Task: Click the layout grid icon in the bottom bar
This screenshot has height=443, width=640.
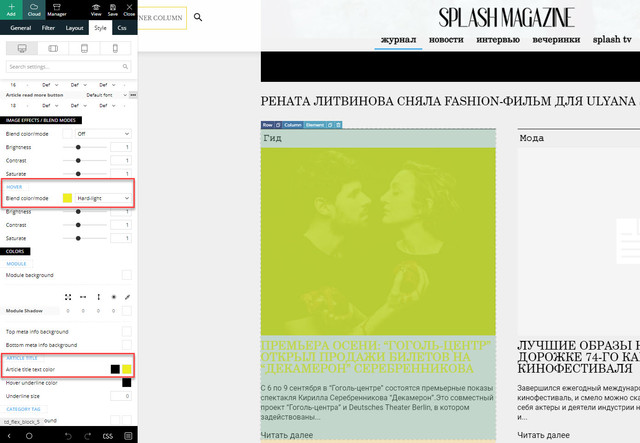Action: click(128, 436)
